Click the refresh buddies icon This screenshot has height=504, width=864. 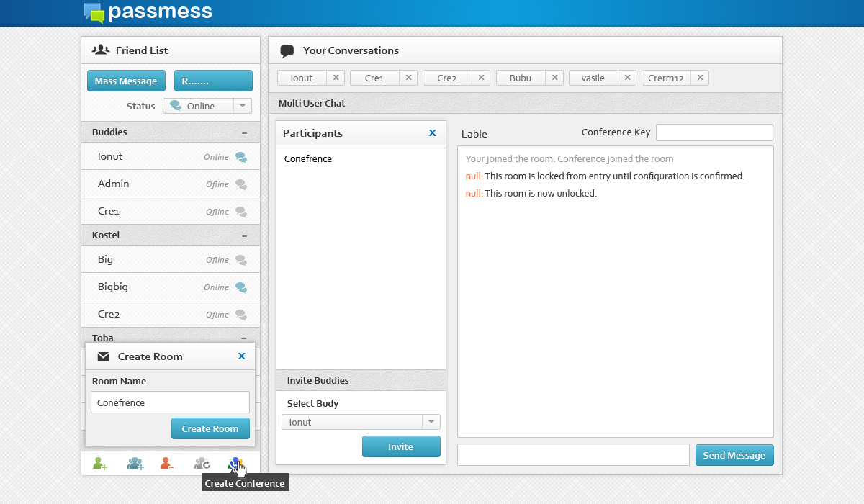(x=202, y=464)
